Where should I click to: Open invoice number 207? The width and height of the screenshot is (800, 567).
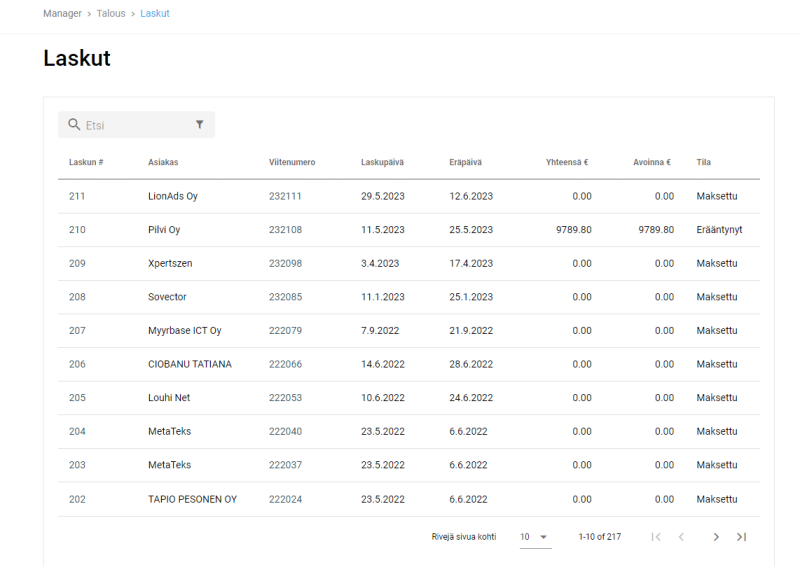click(x=77, y=331)
